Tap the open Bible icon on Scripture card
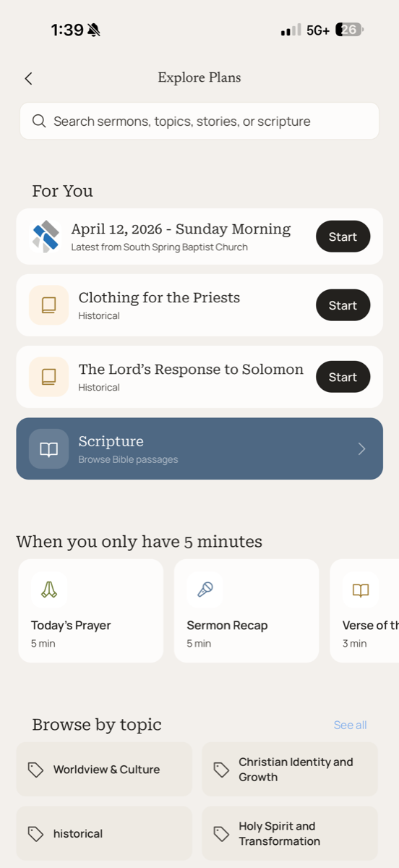The height and width of the screenshot is (868, 399). pyautogui.click(x=48, y=449)
